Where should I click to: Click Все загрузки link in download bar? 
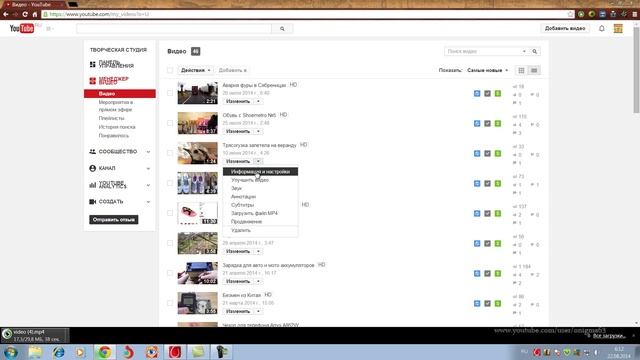(x=609, y=336)
